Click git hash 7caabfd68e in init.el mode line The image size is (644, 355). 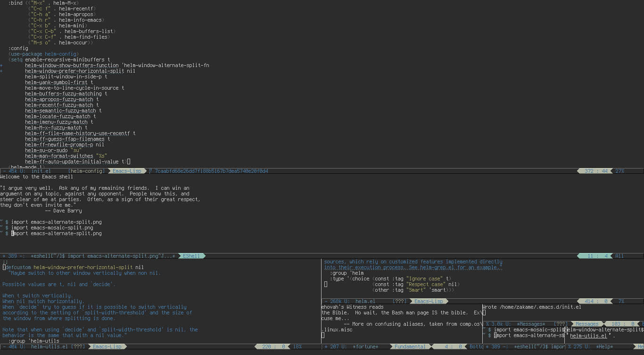coord(211,171)
